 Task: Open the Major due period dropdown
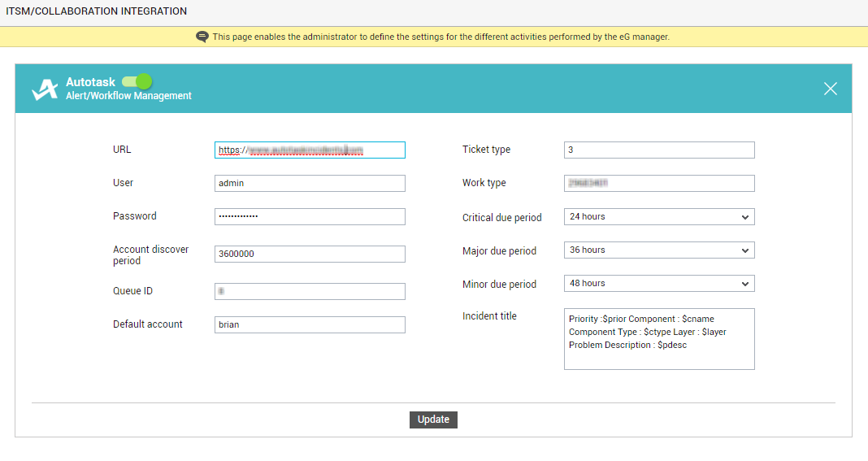(x=659, y=250)
